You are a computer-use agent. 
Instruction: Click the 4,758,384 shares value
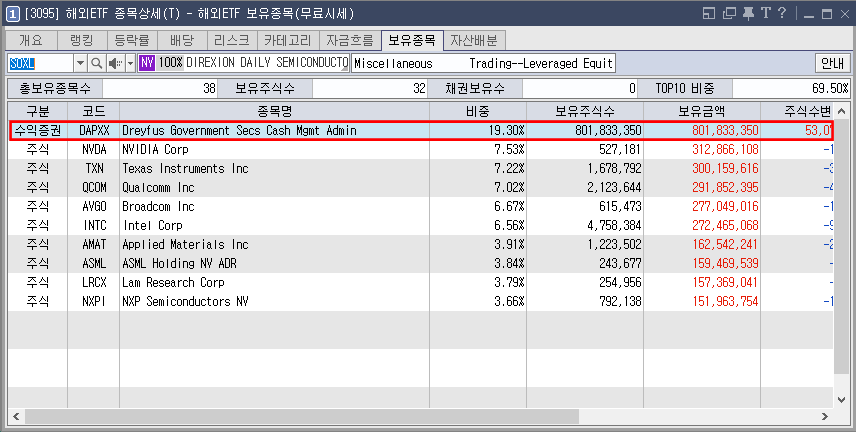tap(614, 226)
